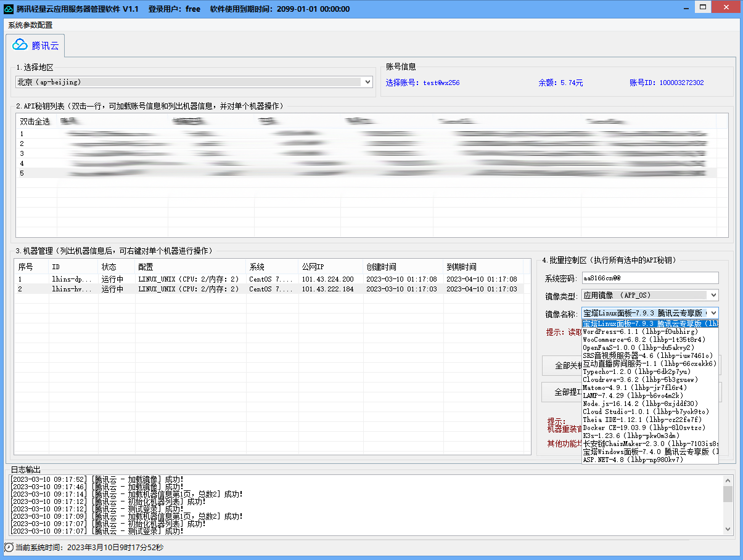Pick Typecho-1.2.0 from the image list
The width and height of the screenshot is (743, 560).
[650, 371]
